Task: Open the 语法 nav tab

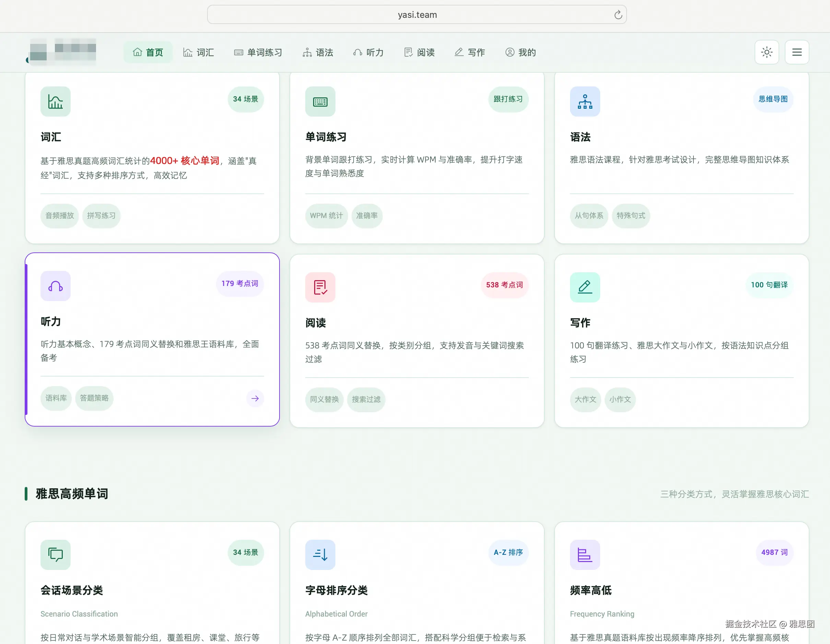Action: (318, 52)
